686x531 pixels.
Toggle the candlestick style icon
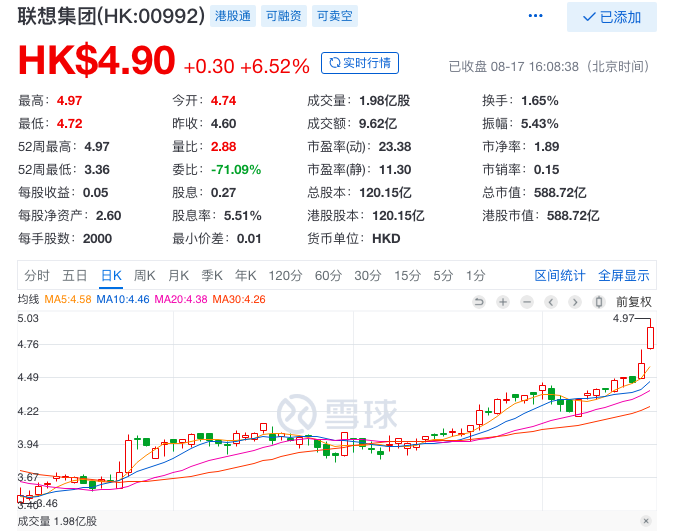(x=599, y=302)
